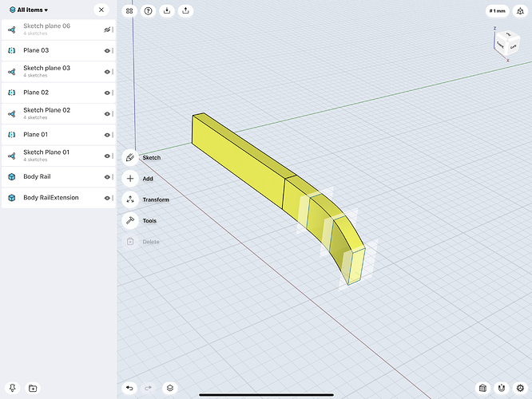Open settings gear icon

(520, 388)
